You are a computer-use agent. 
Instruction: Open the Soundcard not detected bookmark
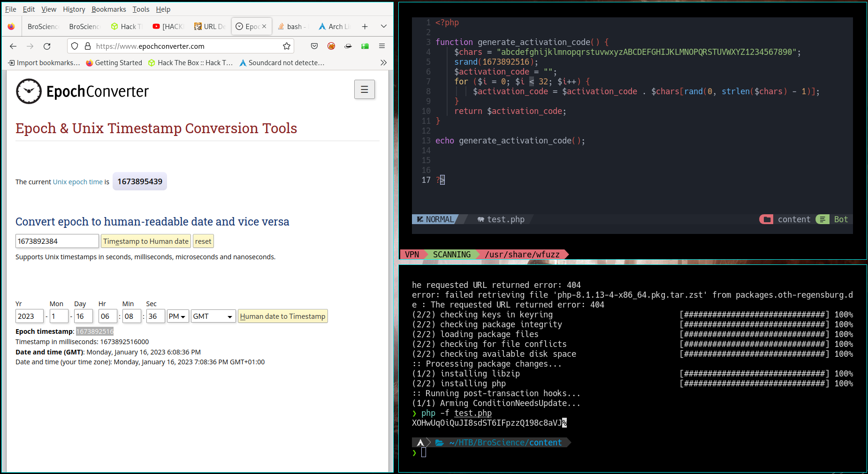click(282, 63)
